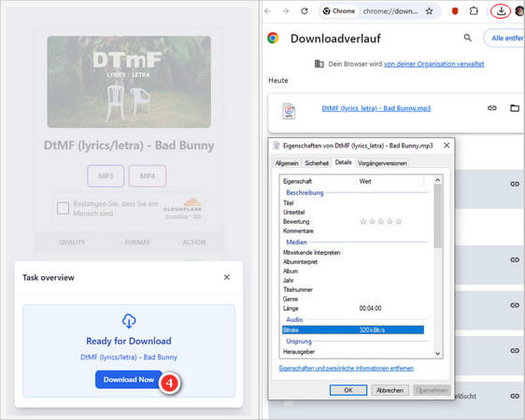Select the MP3 format button
Screen dimensions: 525x420
coord(106,175)
